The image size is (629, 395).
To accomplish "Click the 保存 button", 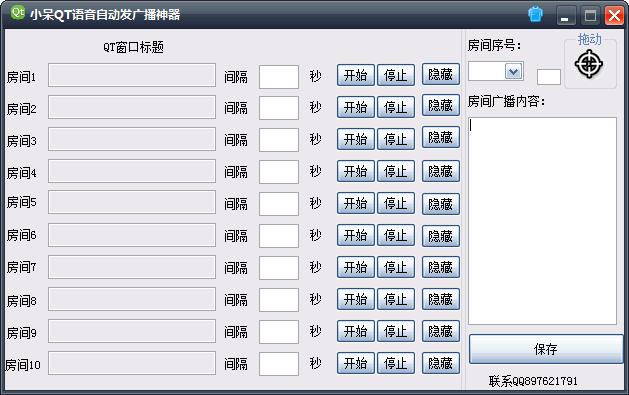I will pos(546,349).
